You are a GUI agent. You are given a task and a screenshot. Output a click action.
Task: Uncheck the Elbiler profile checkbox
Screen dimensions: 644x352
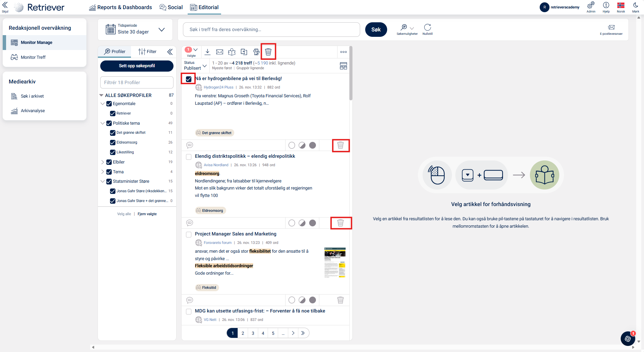pyautogui.click(x=109, y=162)
